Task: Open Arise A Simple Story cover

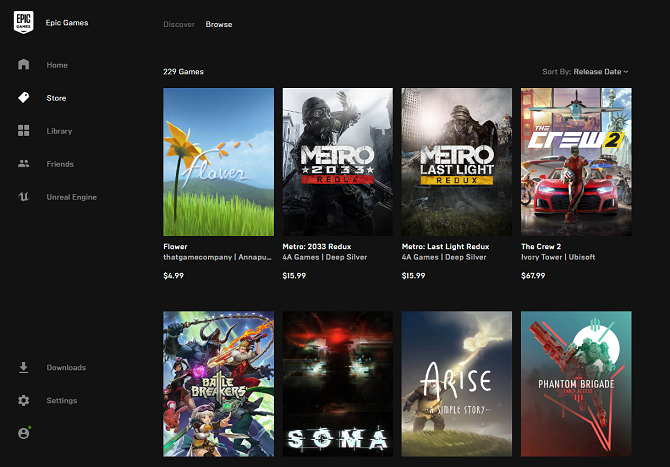Action: [x=456, y=384]
